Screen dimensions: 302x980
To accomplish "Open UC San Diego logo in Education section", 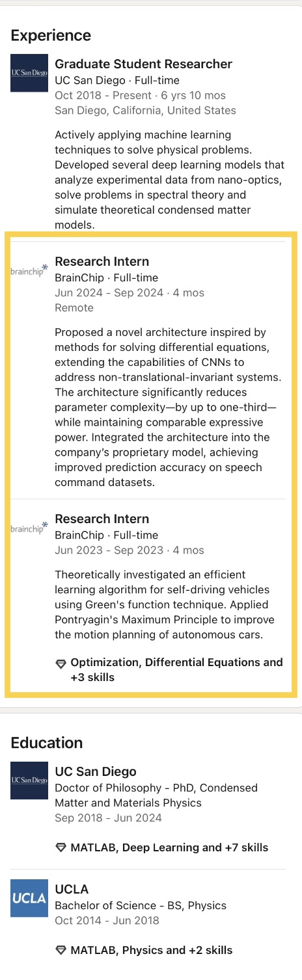I will pyautogui.click(x=29, y=780).
